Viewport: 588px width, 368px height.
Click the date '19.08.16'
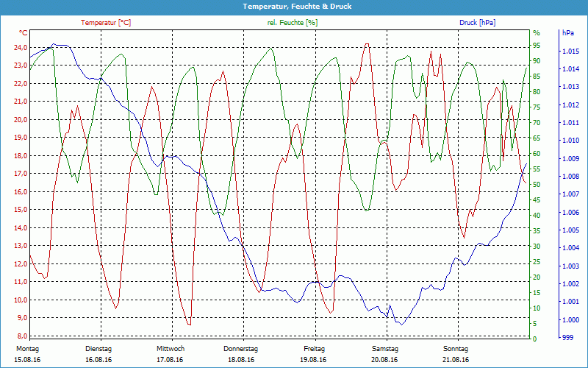pos(313,360)
